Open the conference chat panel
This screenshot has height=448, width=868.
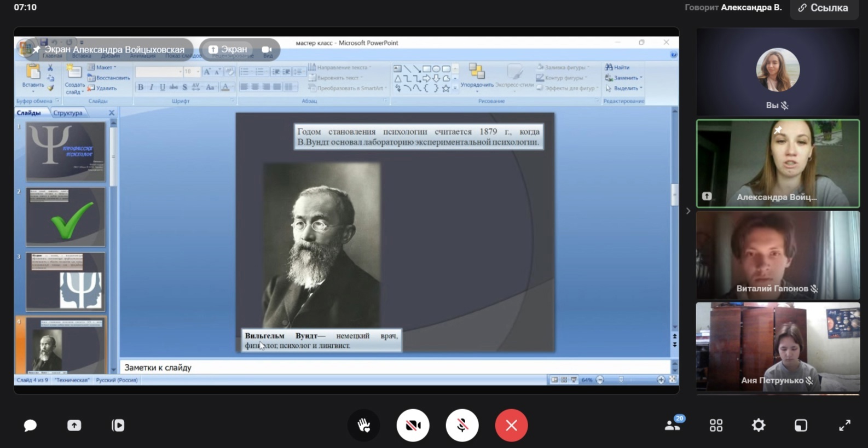pos(30,426)
